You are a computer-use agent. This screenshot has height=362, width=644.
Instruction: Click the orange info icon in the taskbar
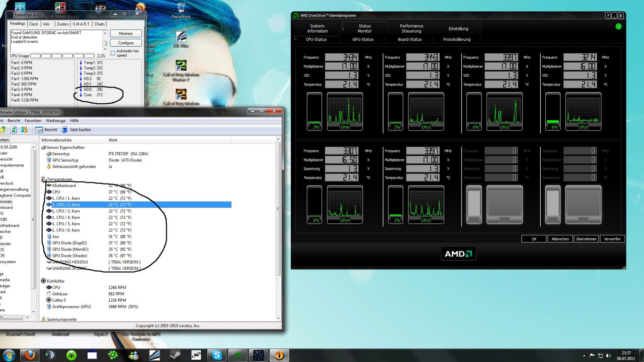(x=279, y=355)
